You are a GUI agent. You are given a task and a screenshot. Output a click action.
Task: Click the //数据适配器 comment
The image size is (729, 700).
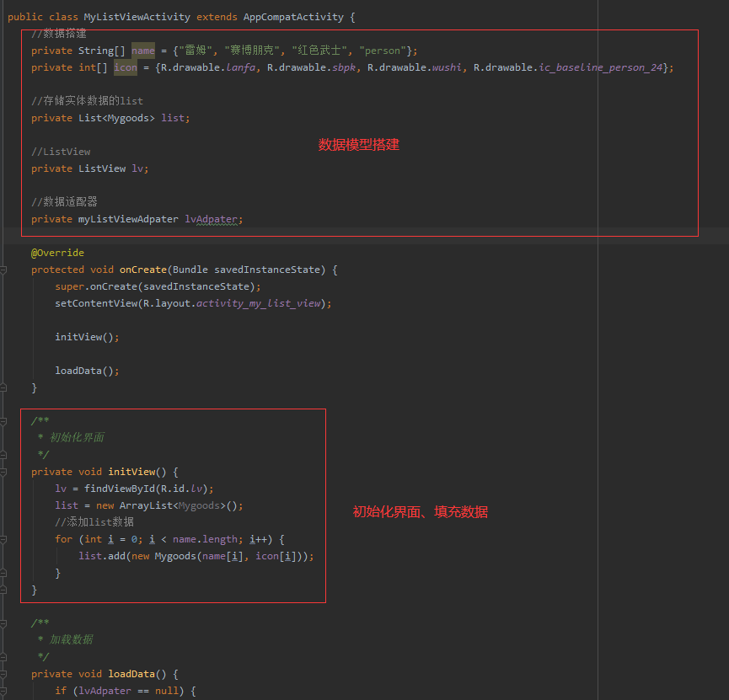coord(64,202)
